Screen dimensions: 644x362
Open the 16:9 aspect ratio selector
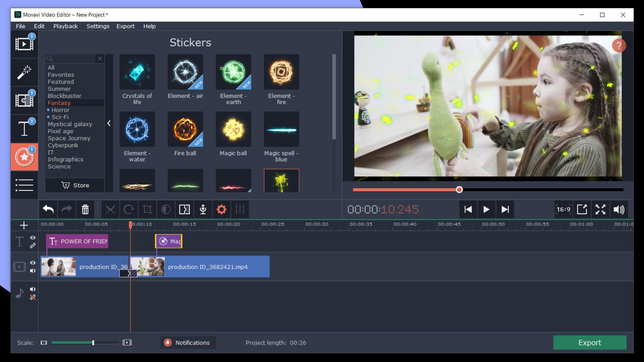(563, 209)
